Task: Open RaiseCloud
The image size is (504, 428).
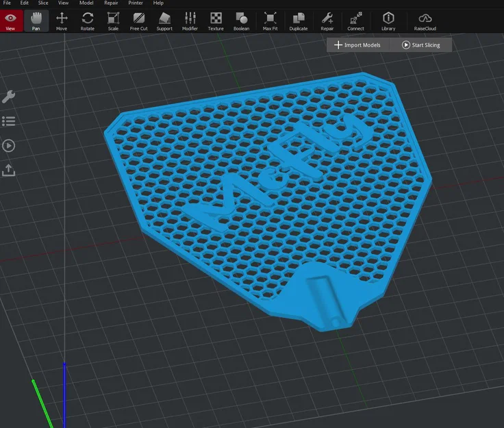Action: click(425, 21)
